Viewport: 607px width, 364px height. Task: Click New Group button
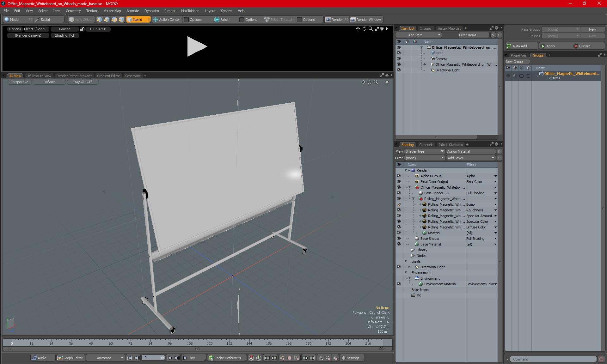pyautogui.click(x=517, y=62)
